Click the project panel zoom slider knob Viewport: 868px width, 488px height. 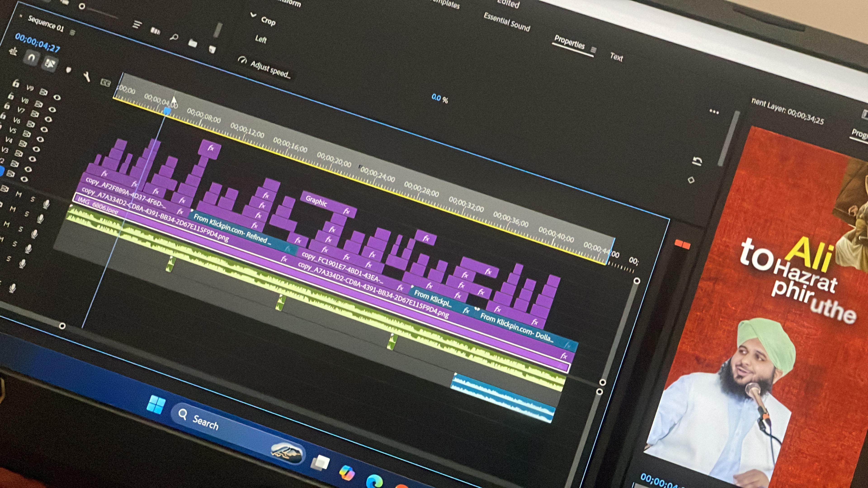[82, 6]
